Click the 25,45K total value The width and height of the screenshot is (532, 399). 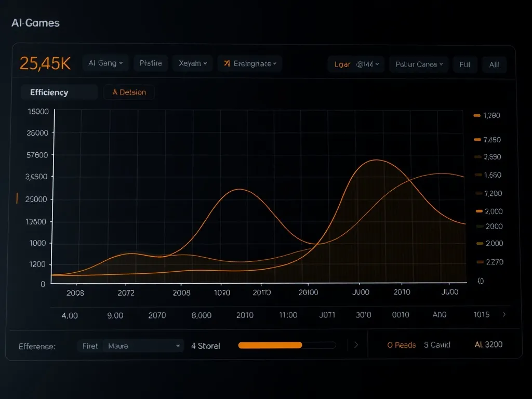pyautogui.click(x=45, y=63)
